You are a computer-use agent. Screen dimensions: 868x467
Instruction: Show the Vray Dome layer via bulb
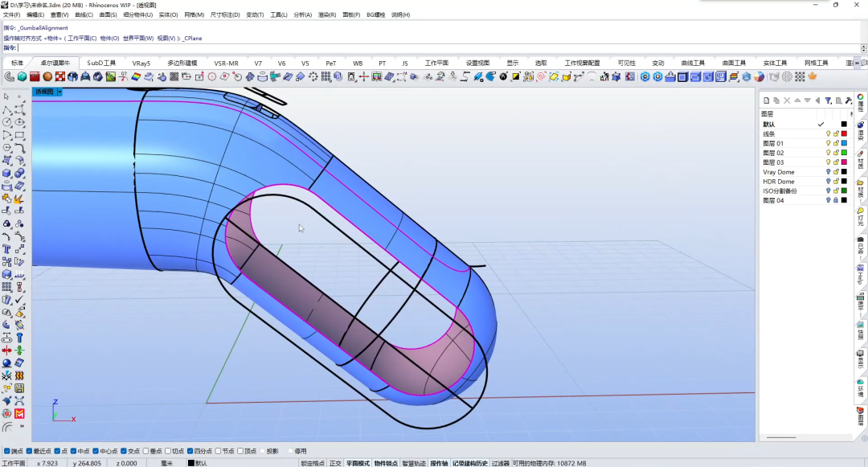828,172
